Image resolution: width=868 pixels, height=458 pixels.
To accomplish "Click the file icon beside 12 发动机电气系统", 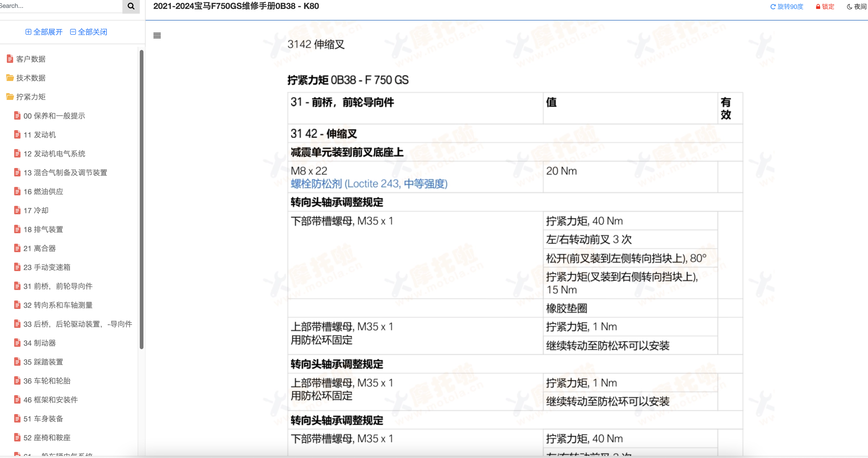I will pos(17,154).
